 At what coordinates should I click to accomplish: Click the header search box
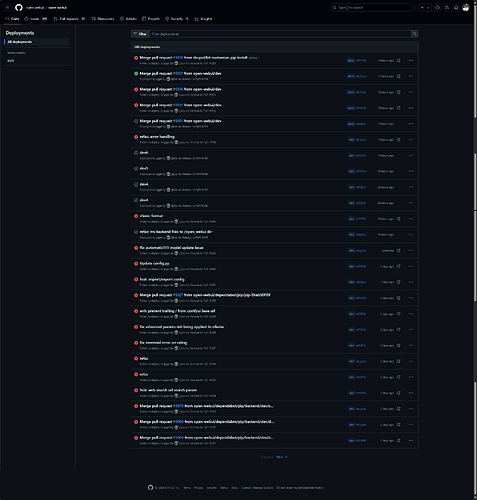[371, 7]
